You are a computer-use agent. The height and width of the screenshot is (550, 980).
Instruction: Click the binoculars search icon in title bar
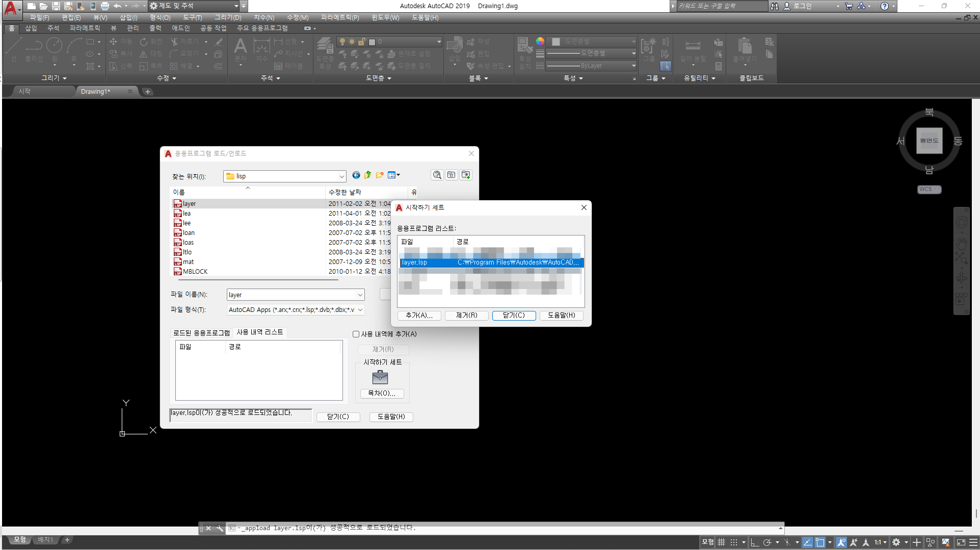pos(775,6)
